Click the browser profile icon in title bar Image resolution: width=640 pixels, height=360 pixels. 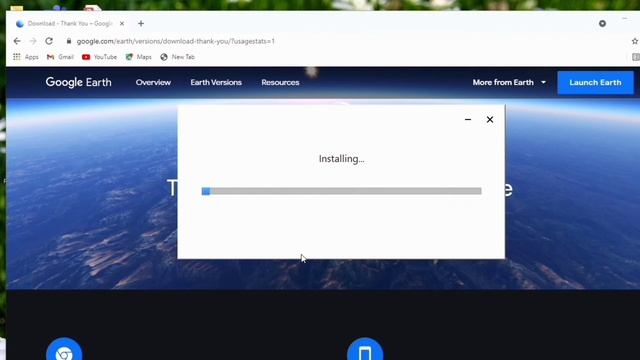tap(602, 24)
